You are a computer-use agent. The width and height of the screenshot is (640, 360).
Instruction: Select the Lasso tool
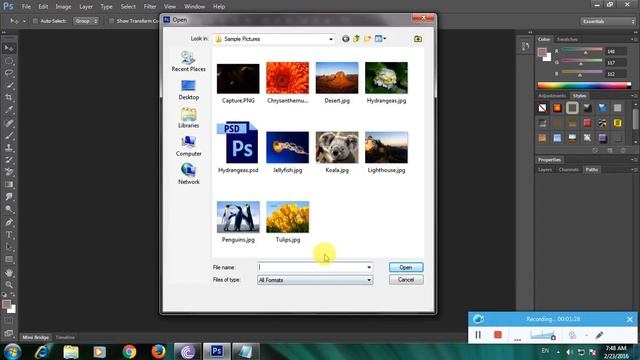tap(9, 73)
